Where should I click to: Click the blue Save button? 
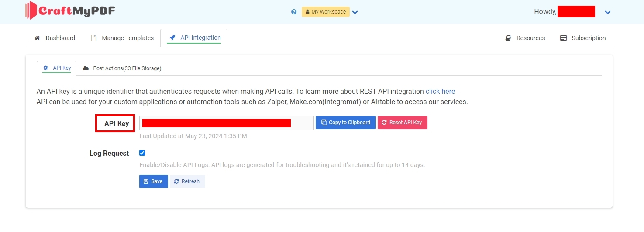[x=153, y=181]
